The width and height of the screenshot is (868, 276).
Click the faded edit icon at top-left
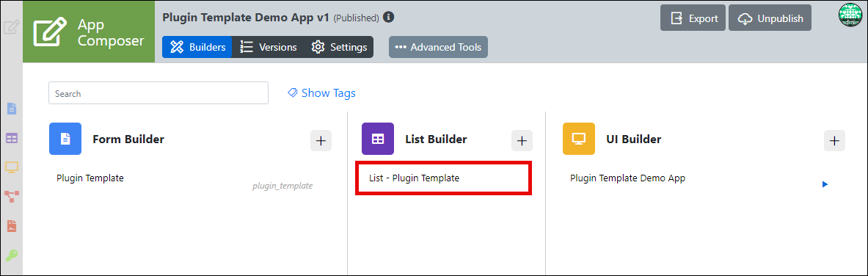coord(12,28)
